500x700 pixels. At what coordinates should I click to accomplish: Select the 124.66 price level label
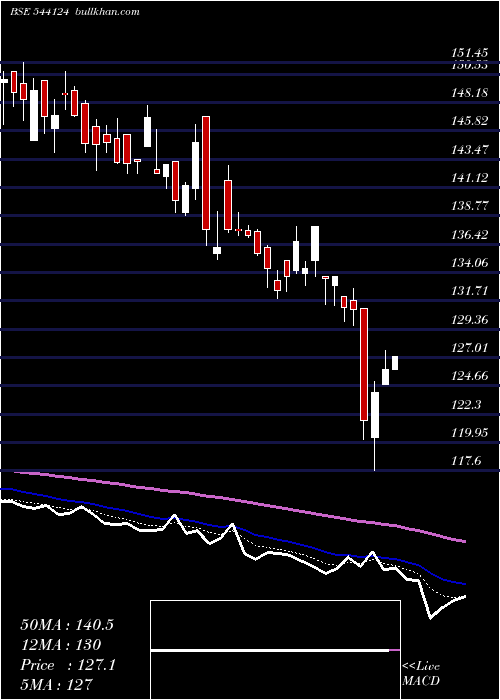pos(469,376)
